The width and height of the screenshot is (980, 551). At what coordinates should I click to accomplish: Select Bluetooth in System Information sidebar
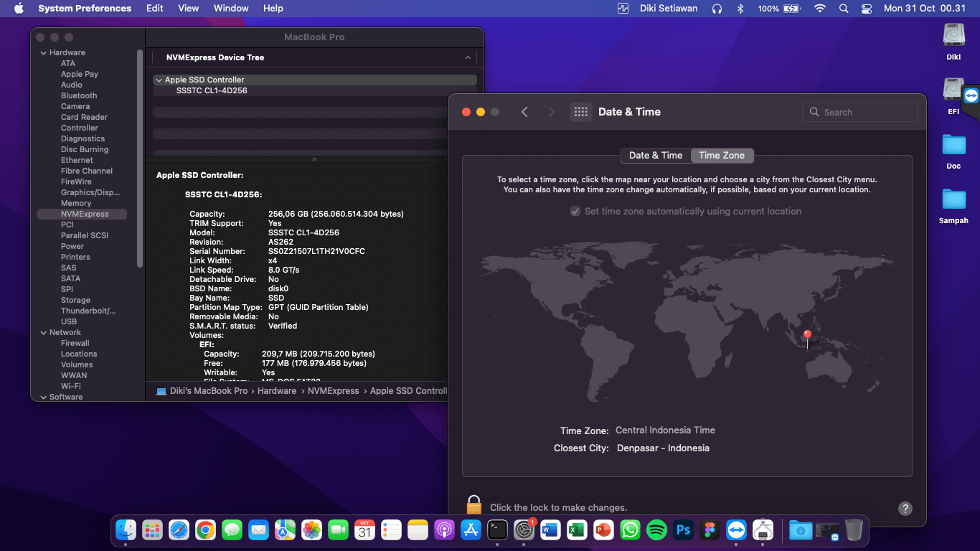tap(79, 95)
